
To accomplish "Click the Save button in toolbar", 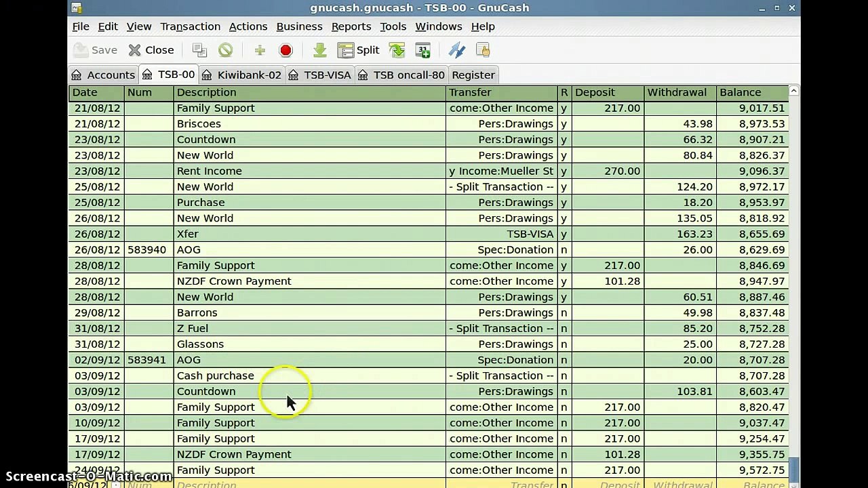I will (96, 50).
